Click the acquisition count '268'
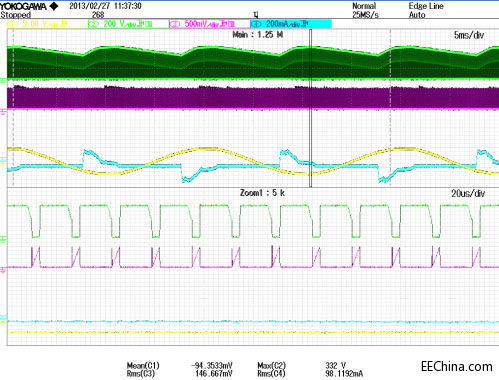Image resolution: width=499 pixels, height=380 pixels. point(98,15)
